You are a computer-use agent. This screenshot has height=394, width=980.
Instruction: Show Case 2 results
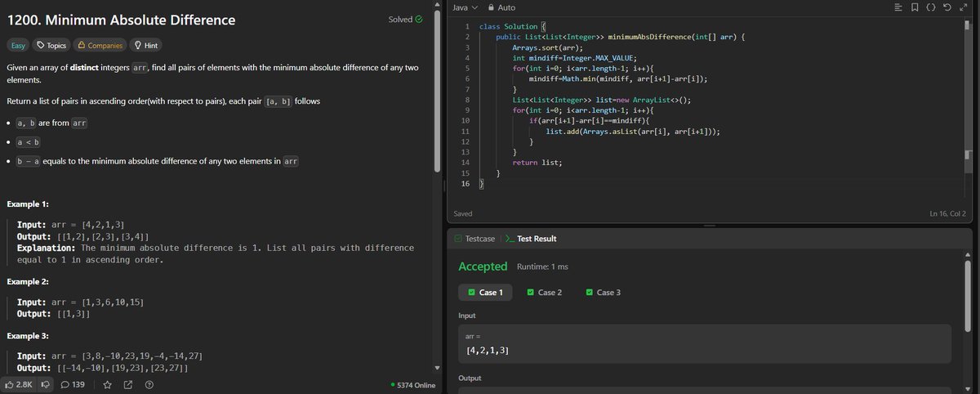coord(545,293)
